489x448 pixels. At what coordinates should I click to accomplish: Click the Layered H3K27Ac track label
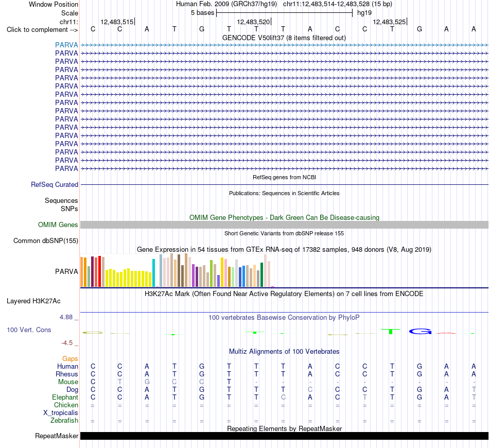(x=33, y=301)
